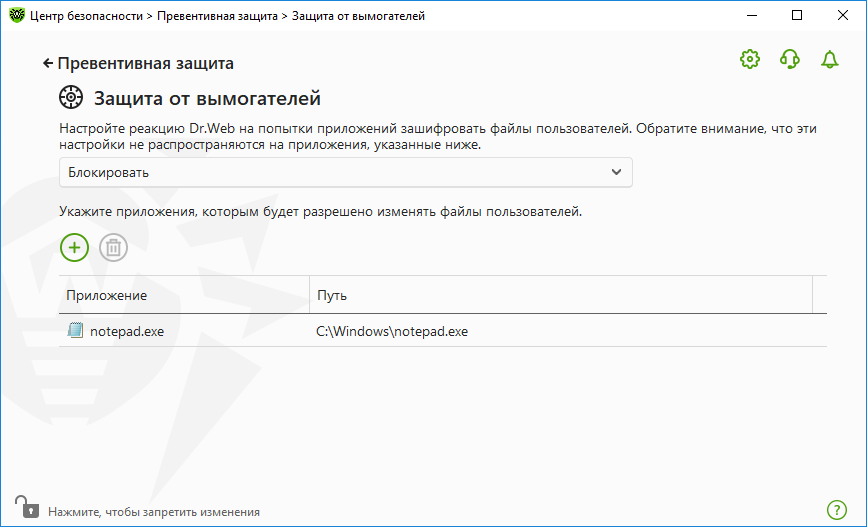The image size is (867, 527).
Task: Open settings gear icon
Action: pos(750,59)
